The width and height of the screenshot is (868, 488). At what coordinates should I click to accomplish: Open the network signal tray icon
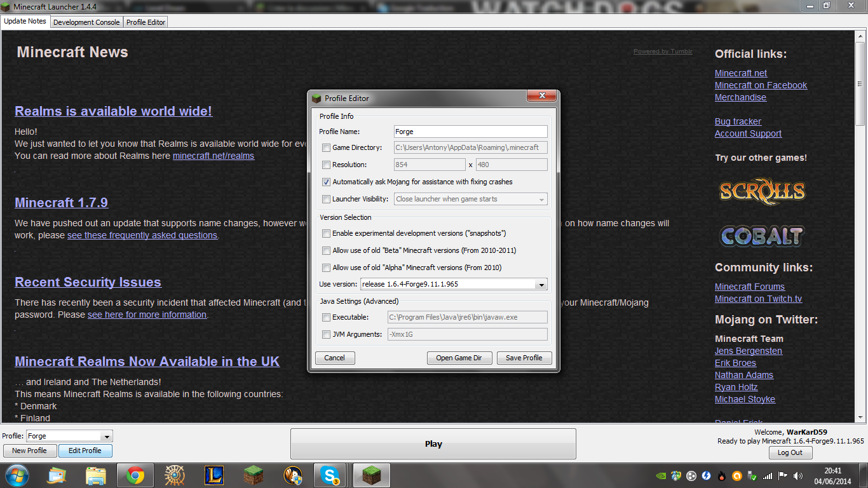[768, 475]
